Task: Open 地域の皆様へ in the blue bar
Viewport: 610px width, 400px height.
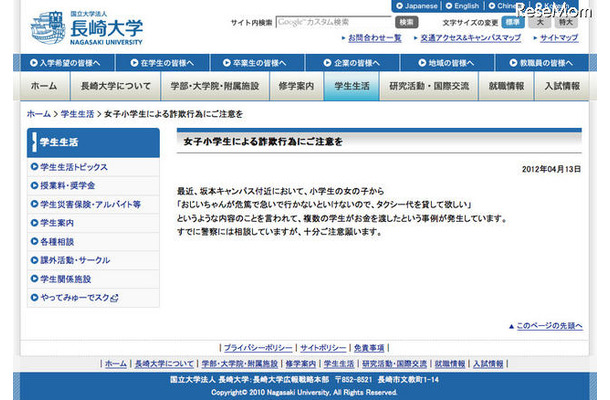Action: pyautogui.click(x=447, y=63)
